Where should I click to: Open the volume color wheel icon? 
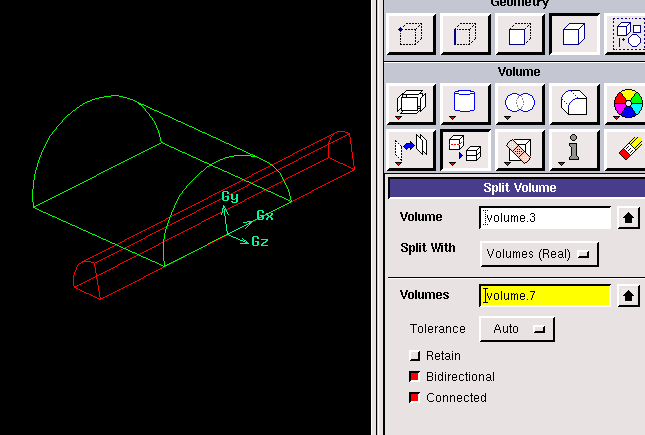click(628, 103)
